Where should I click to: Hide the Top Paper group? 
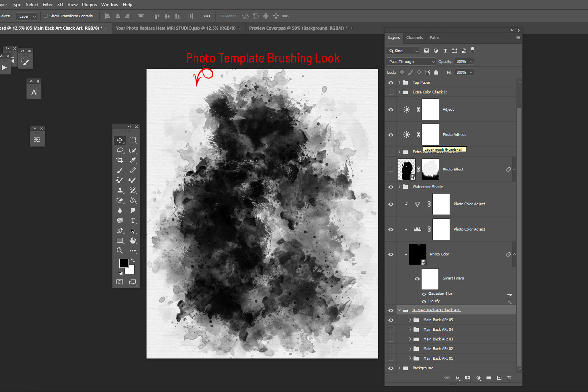click(391, 83)
